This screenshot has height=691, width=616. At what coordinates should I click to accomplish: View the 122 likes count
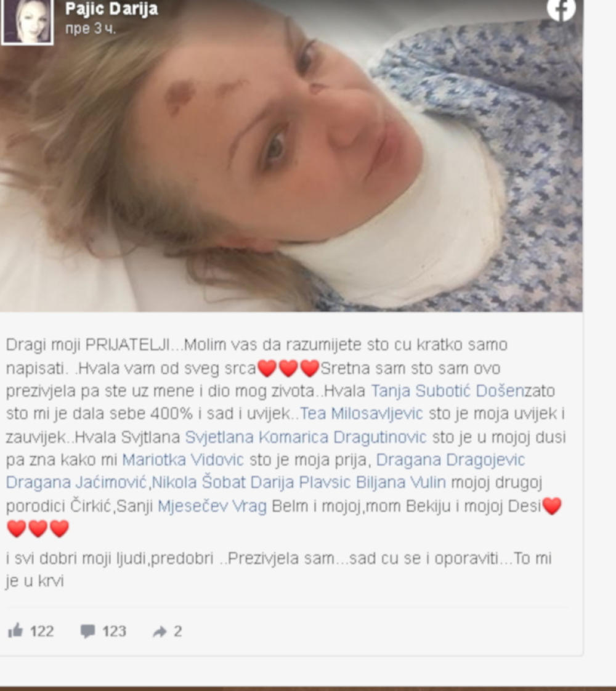tap(42, 631)
